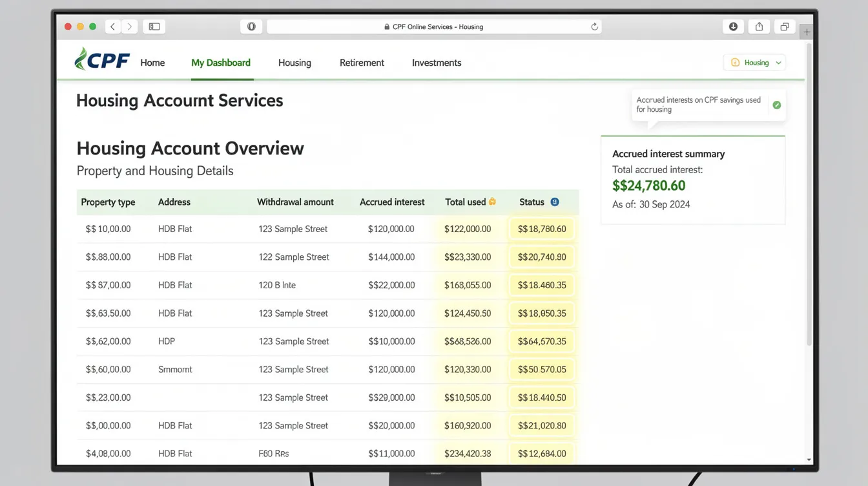
Task: Click the F60 Rns cell
Action: tap(274, 454)
